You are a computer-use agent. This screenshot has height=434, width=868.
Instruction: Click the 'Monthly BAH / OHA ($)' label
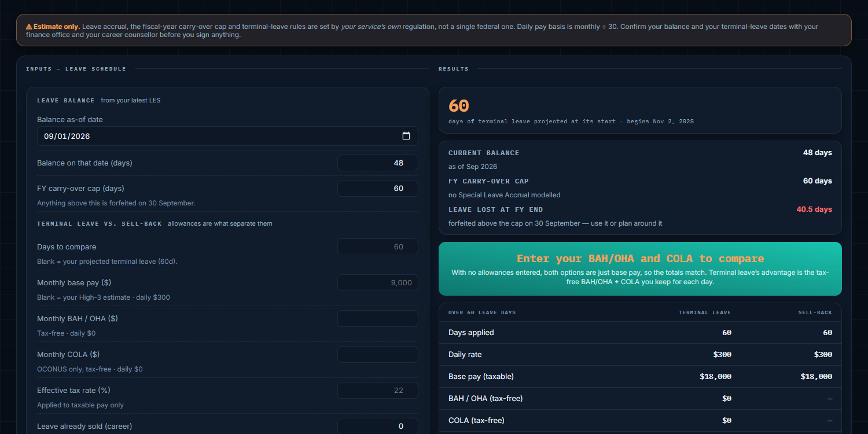click(78, 319)
